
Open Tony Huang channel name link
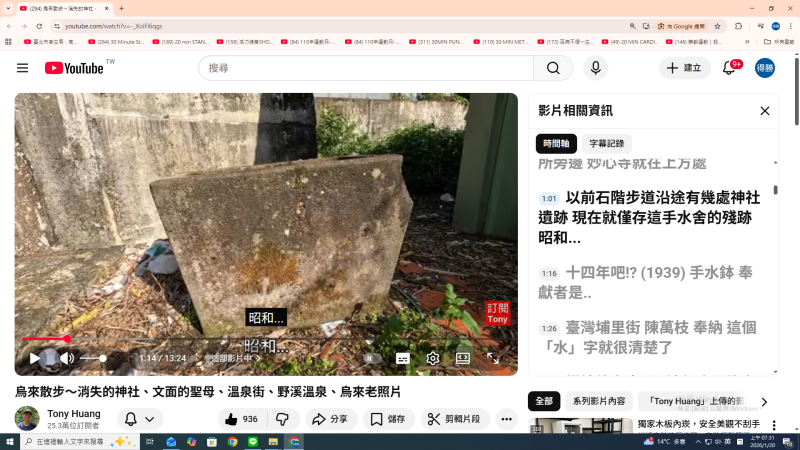point(73,414)
